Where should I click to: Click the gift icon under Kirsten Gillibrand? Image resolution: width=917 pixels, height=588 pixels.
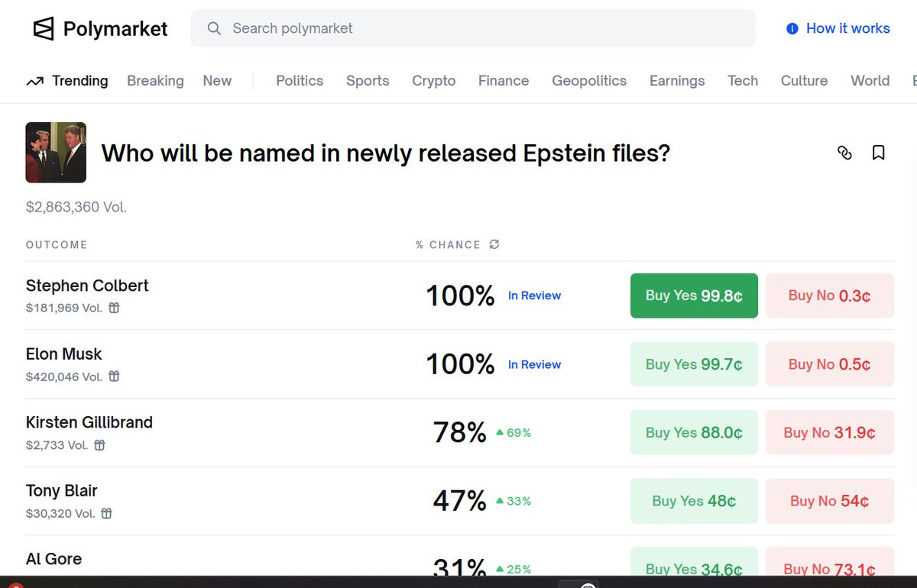click(x=99, y=445)
